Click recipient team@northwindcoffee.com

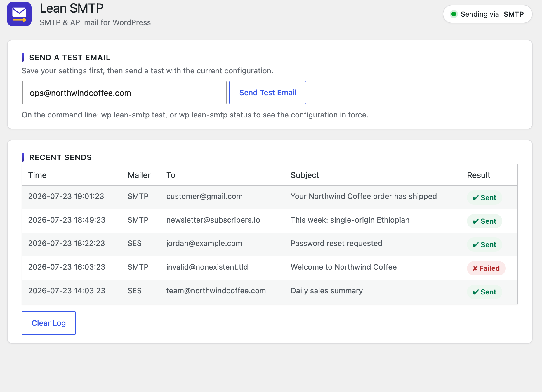(216, 291)
